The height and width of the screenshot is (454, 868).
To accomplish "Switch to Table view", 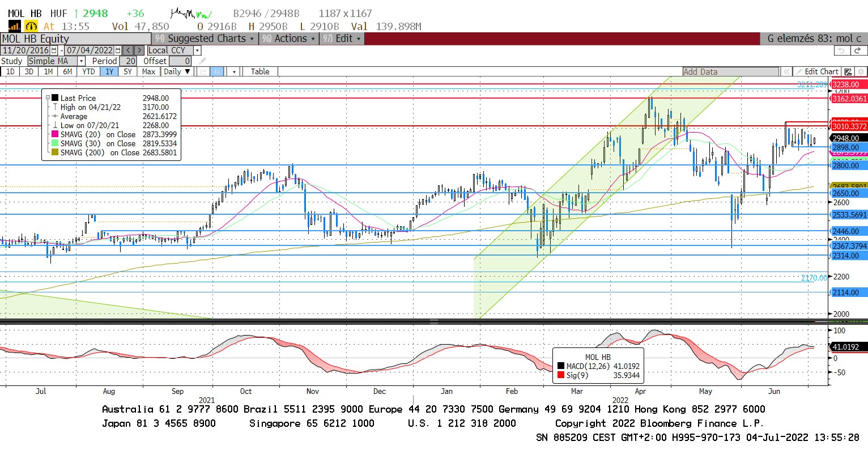I will (260, 71).
